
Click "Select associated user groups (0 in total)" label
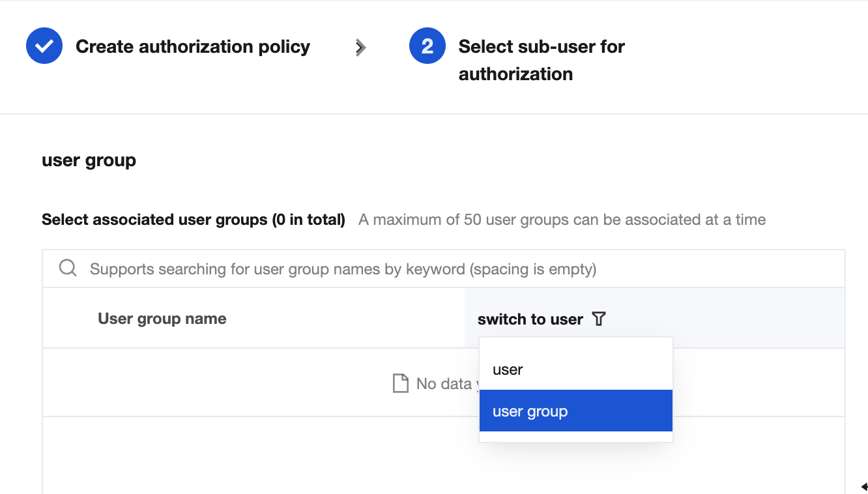(194, 220)
